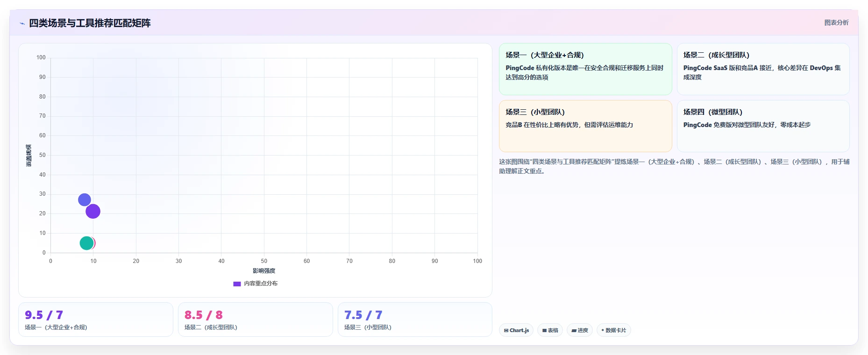Click stat label 场景一（大型企业+合规）

pyautogui.click(x=56, y=327)
